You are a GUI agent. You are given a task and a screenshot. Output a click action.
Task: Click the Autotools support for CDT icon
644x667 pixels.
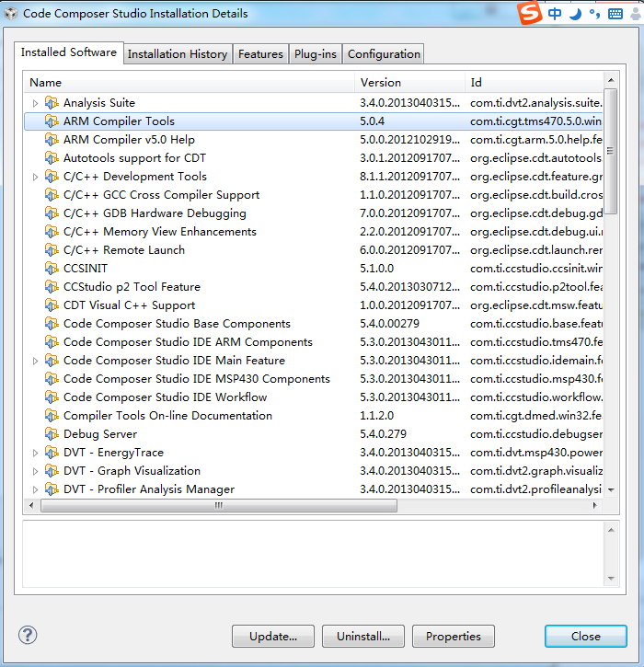52,158
